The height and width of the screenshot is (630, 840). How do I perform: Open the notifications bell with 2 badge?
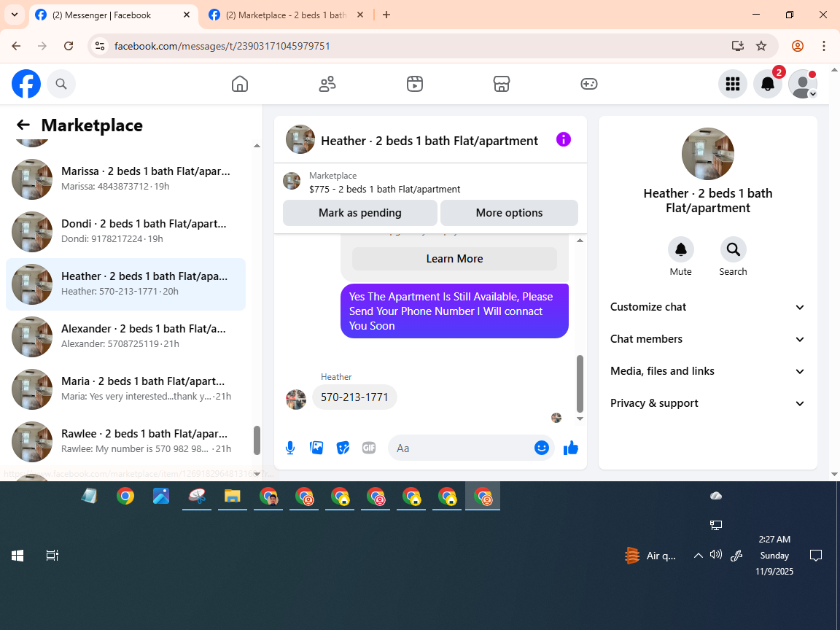[x=768, y=84]
